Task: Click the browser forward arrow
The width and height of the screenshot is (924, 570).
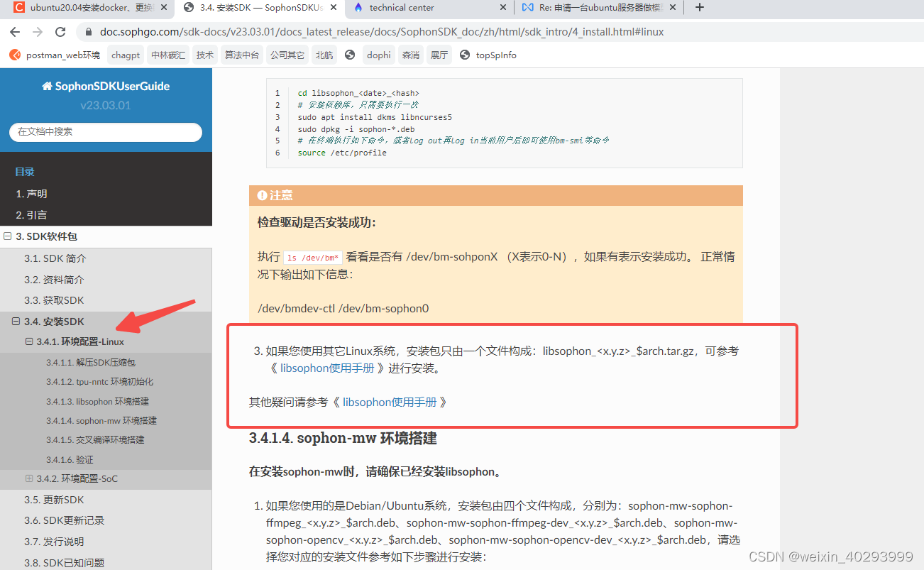Action: point(37,31)
